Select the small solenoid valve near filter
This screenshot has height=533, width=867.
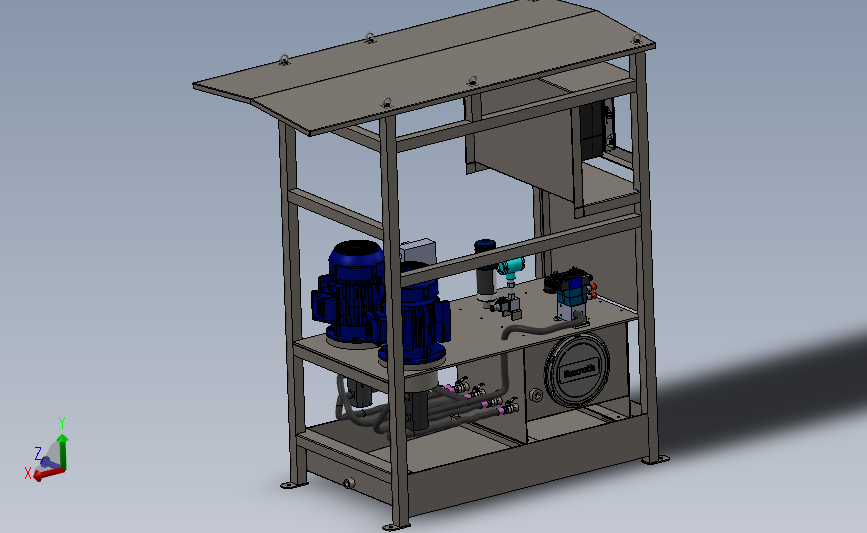pos(509,306)
